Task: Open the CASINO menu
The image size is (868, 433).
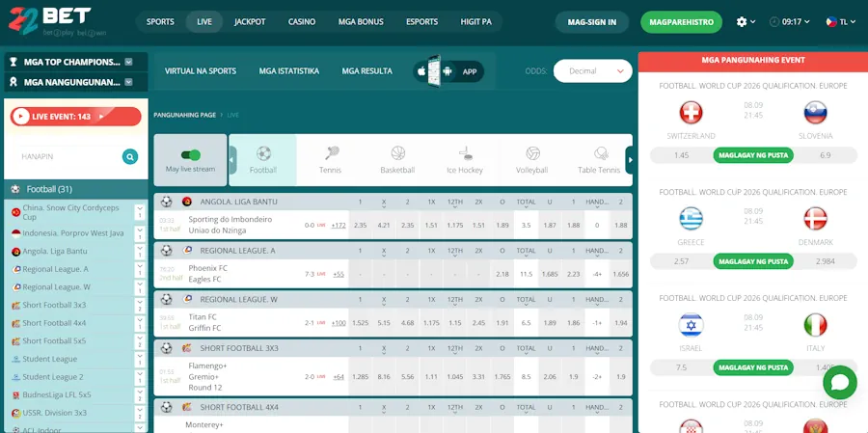Action: point(302,22)
